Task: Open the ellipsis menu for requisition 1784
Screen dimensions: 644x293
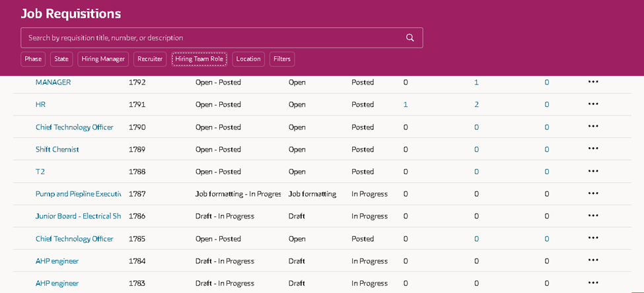Action: tap(593, 261)
